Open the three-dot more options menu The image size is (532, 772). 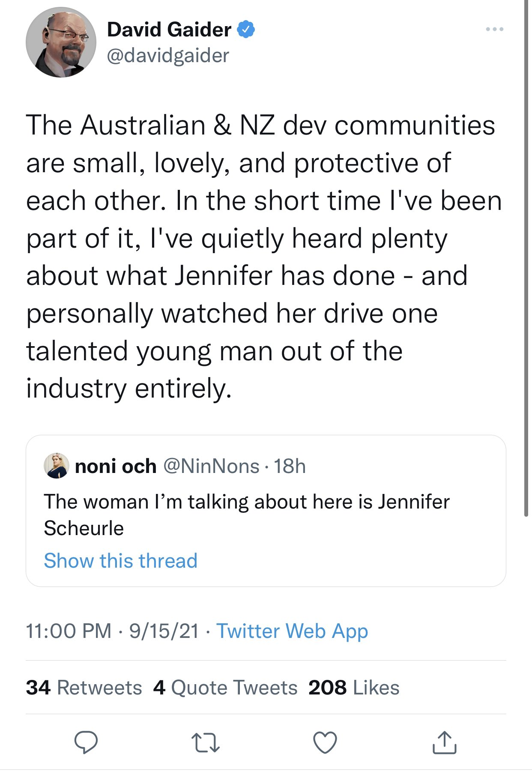click(495, 30)
